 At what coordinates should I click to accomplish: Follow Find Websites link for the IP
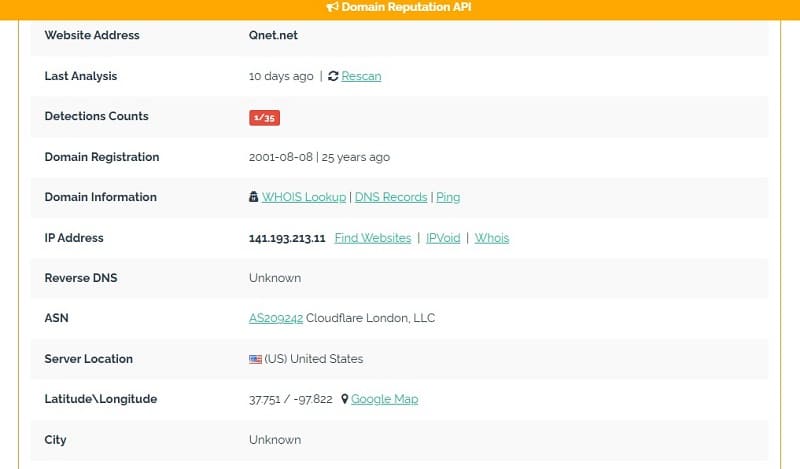tap(373, 238)
